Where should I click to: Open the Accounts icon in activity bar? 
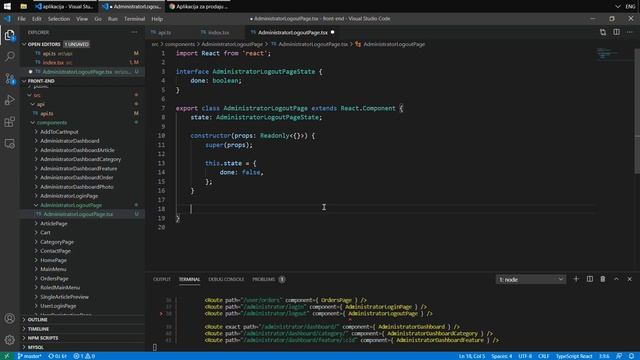click(9, 318)
